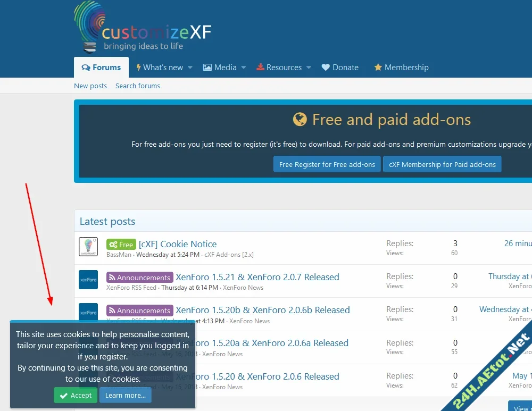Click the lightbulb avatar beside Cookie Notice

coord(88,246)
